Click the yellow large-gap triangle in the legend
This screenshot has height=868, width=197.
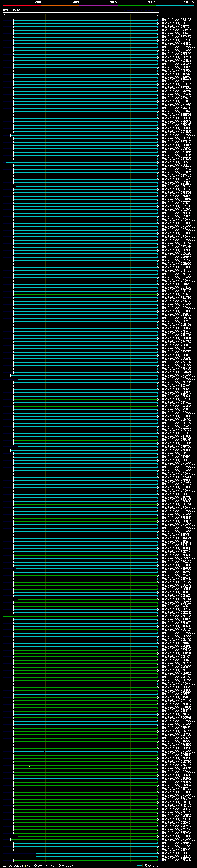click(x=25, y=865)
